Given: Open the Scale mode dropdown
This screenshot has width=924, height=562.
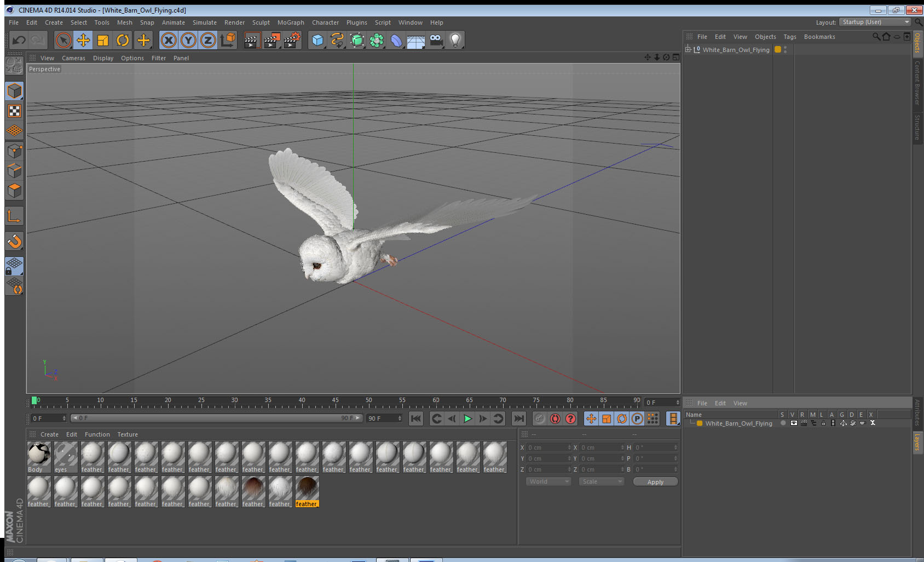Looking at the screenshot, I should click(602, 481).
